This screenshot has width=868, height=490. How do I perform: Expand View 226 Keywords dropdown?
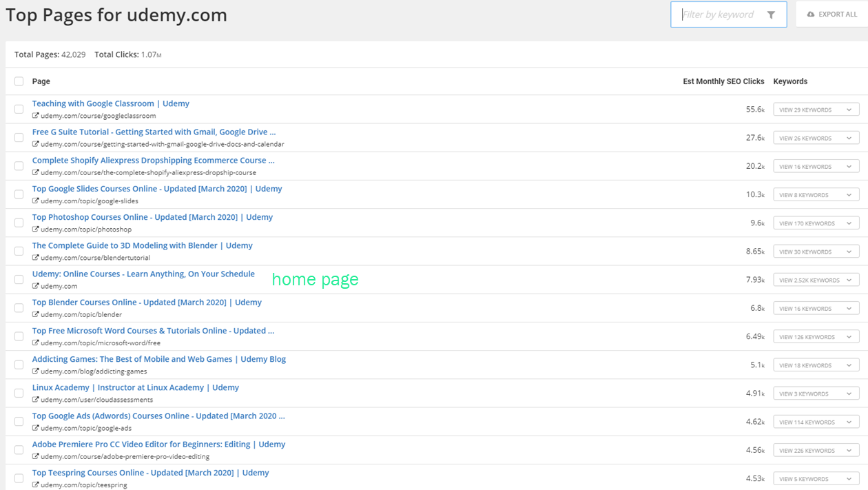click(x=816, y=451)
